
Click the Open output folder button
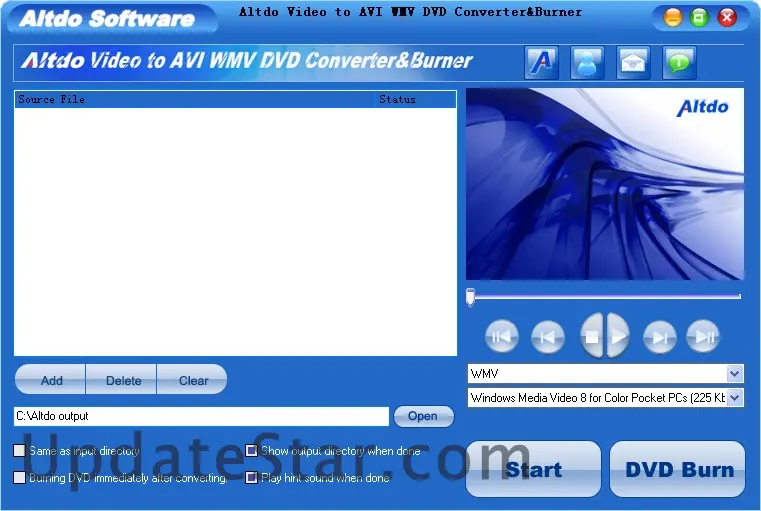click(424, 416)
